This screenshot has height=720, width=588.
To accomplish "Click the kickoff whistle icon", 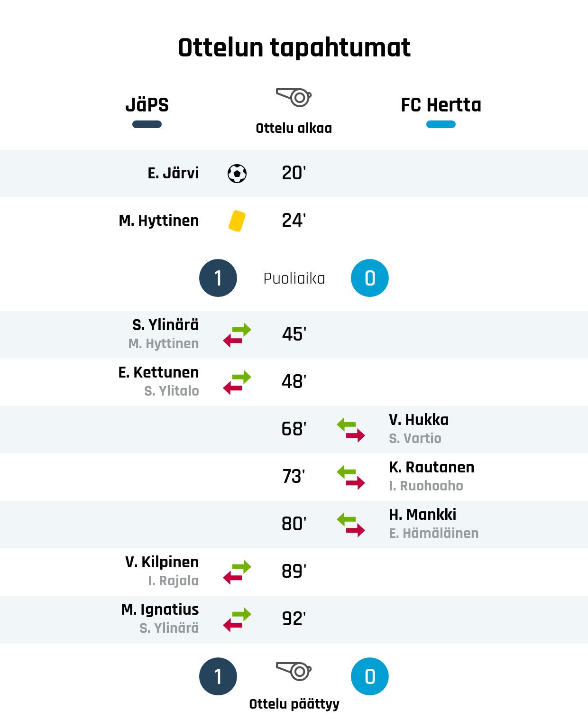I will (294, 97).
